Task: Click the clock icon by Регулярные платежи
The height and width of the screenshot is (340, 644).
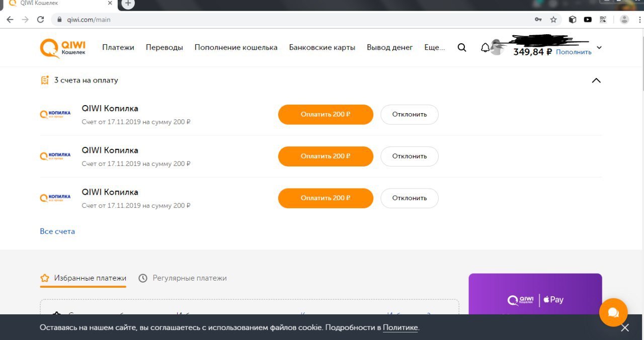Action: pyautogui.click(x=143, y=278)
